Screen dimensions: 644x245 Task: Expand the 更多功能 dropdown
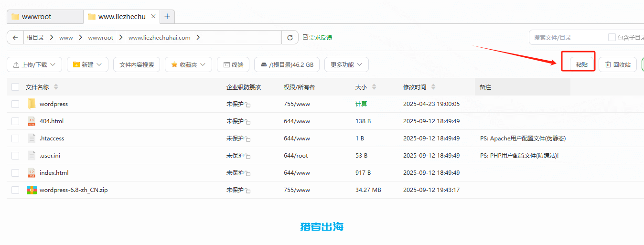[346, 64]
